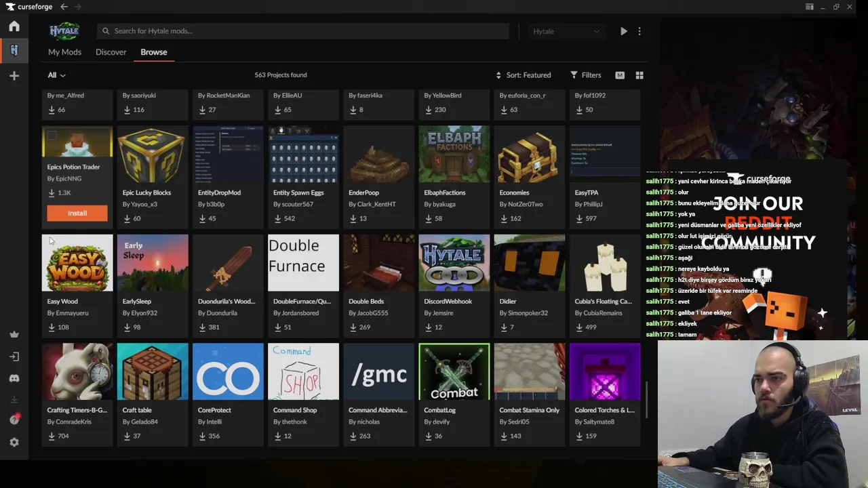The width and height of the screenshot is (868, 488).
Task: Expand the All category dropdown
Action: (x=56, y=75)
